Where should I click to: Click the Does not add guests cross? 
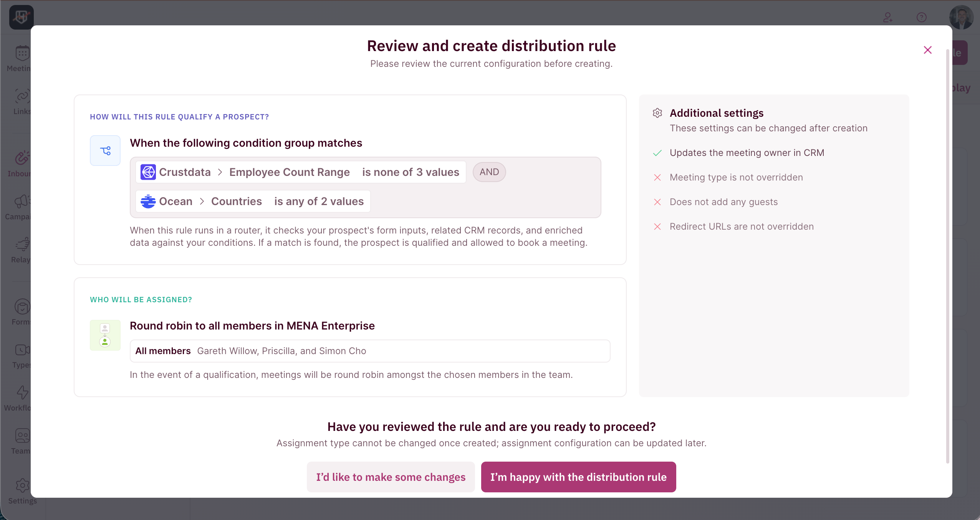tap(657, 202)
